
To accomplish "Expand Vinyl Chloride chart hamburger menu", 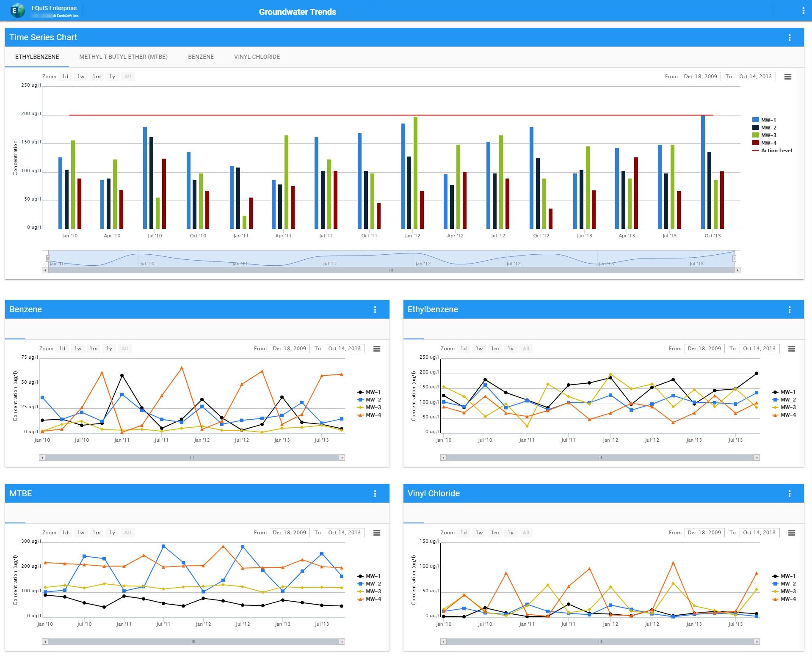I will (x=791, y=533).
